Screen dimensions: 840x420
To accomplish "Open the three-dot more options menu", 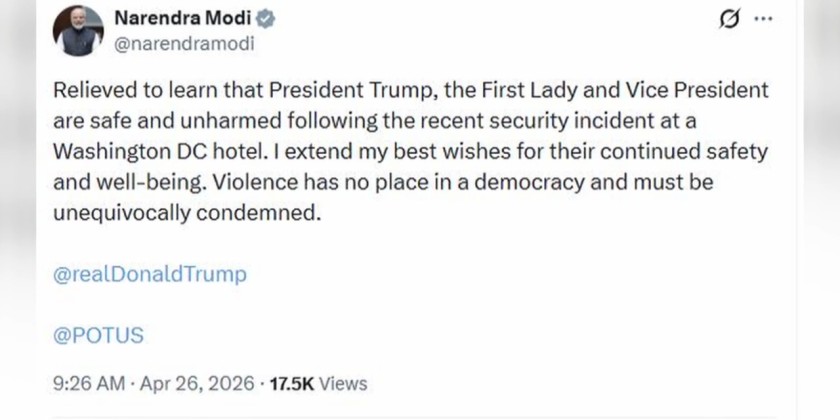I will pyautogui.click(x=763, y=20).
